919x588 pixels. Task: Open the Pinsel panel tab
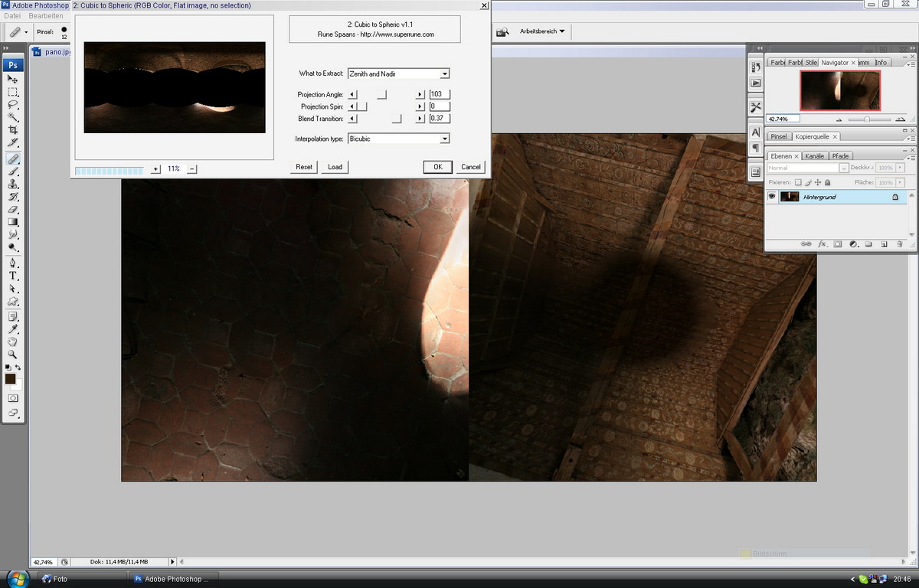[x=779, y=137]
